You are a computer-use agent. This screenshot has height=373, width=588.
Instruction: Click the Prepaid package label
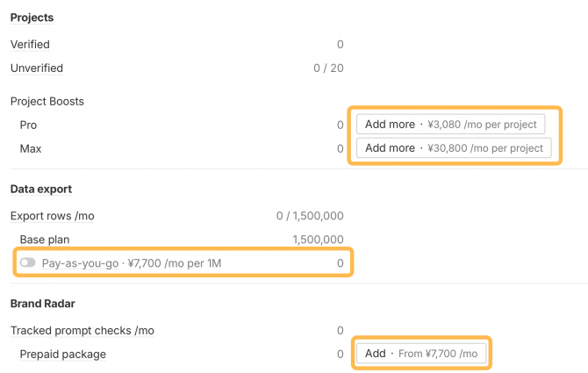coord(62,354)
